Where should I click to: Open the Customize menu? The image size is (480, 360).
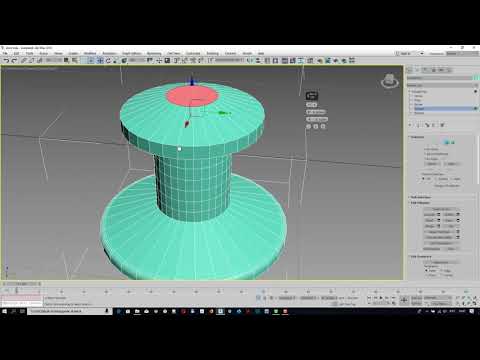pyautogui.click(x=193, y=53)
